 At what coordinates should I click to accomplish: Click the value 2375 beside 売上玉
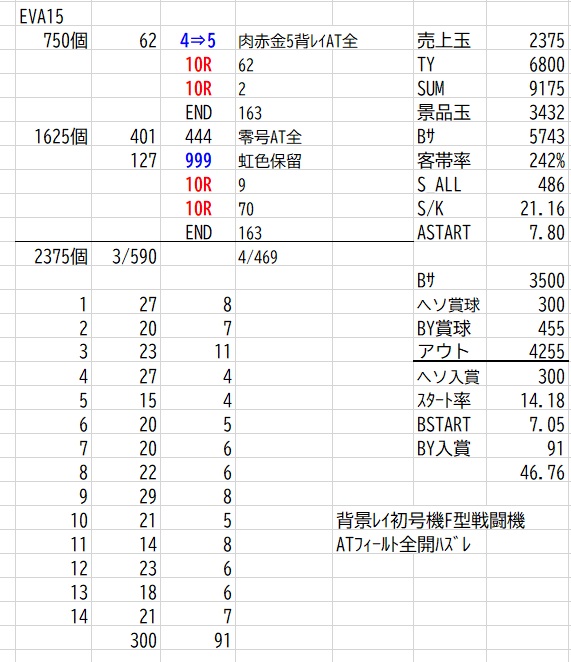point(528,41)
